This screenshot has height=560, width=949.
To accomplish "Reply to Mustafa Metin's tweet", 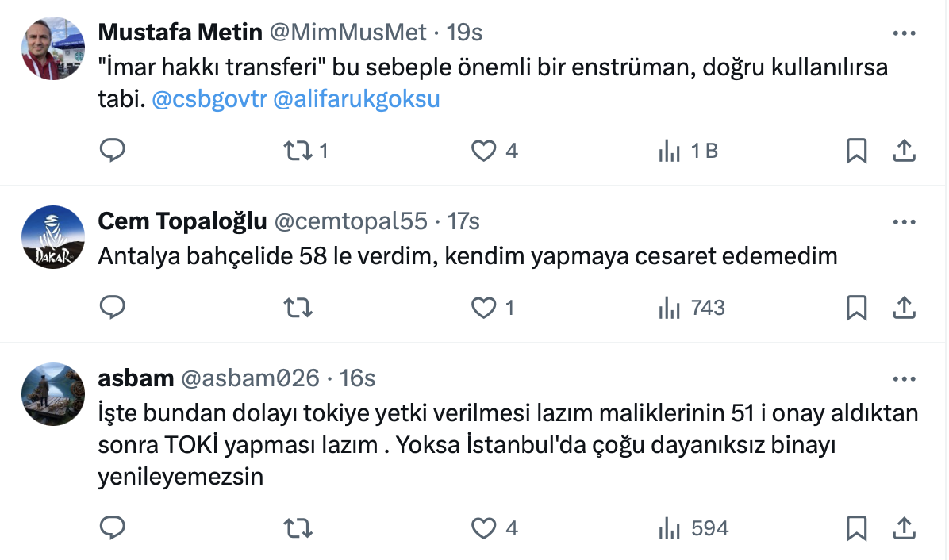I will tap(113, 150).
